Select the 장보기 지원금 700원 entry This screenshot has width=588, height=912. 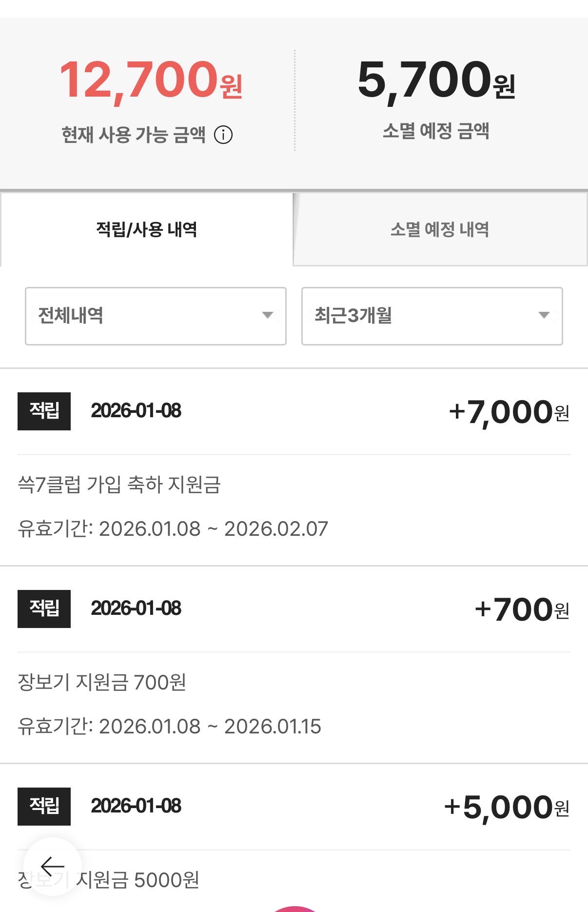pos(102,682)
